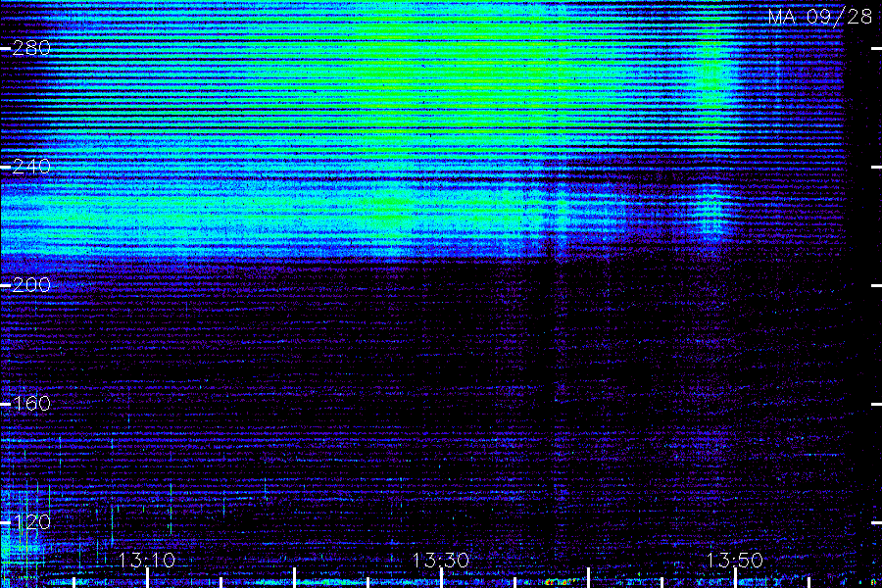Click the time tick mark under 13:50
Viewport: 882px width, 588px height.
click(x=735, y=578)
